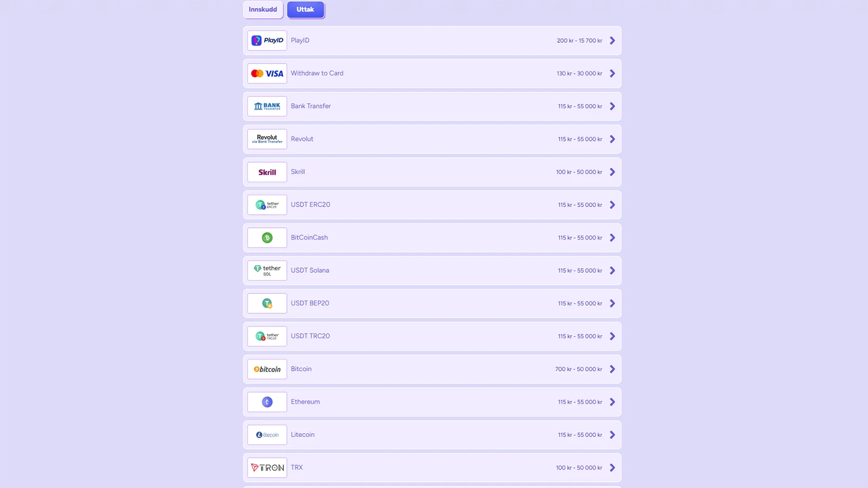
Task: Open the Revolut withdrawal option text
Action: 302,139
